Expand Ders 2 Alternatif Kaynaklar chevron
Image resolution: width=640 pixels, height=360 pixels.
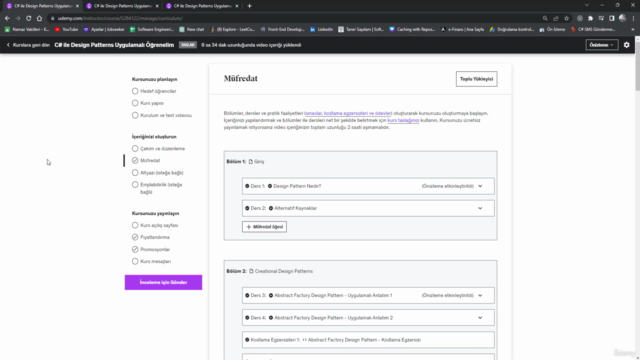coord(480,208)
